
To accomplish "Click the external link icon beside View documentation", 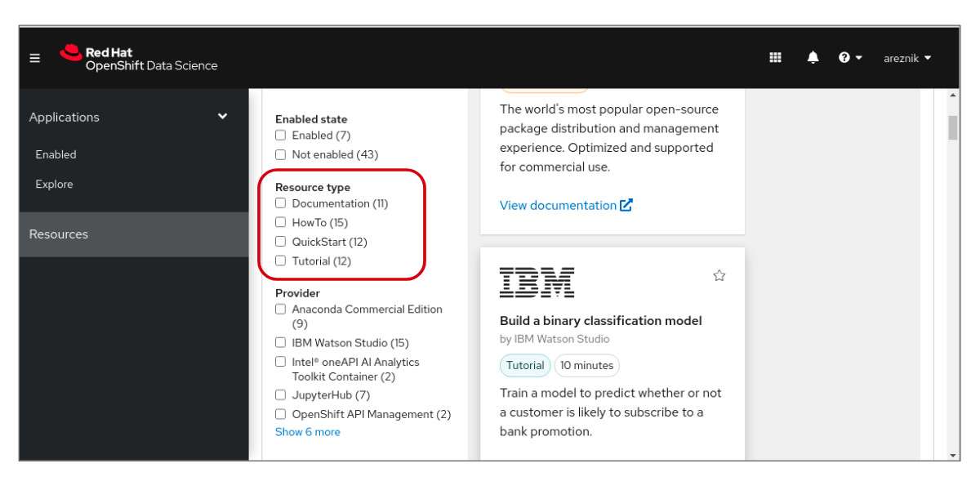I will click(x=626, y=205).
